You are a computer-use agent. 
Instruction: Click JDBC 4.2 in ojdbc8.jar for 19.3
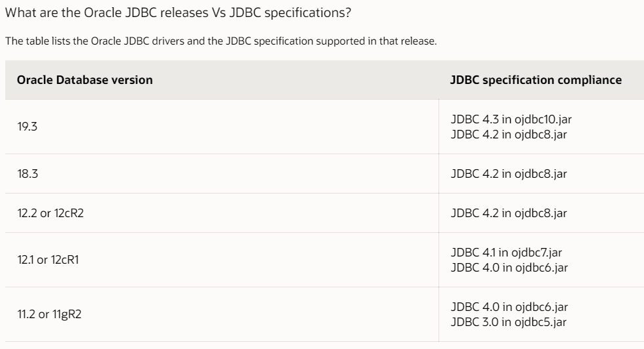(x=509, y=134)
